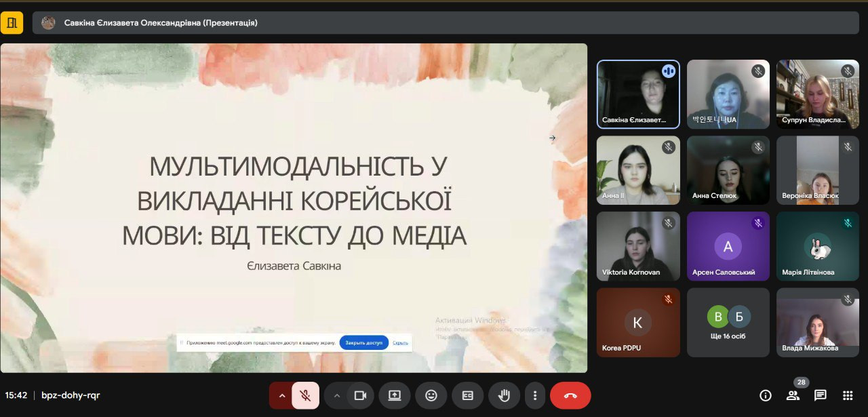Open meeting details info icon
The image size is (868, 417).
coord(766,395)
